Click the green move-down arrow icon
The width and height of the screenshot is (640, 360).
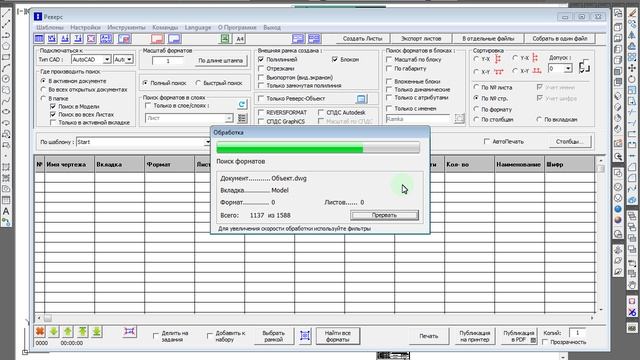[53, 332]
